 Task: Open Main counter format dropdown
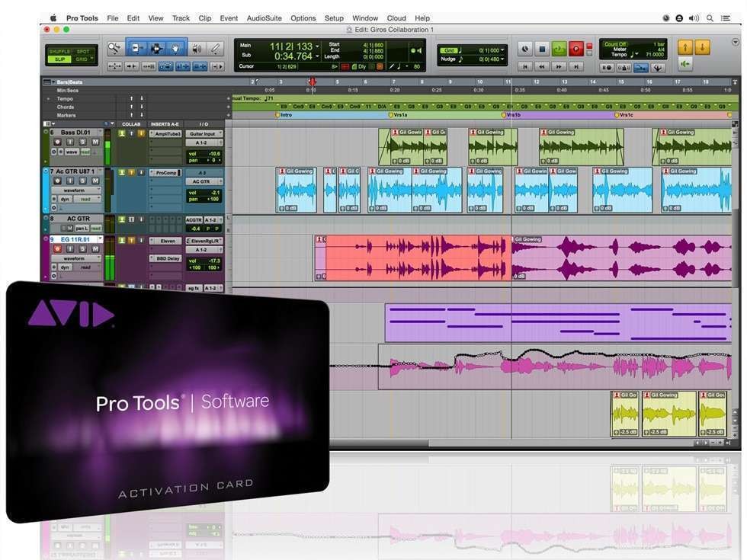click(317, 46)
